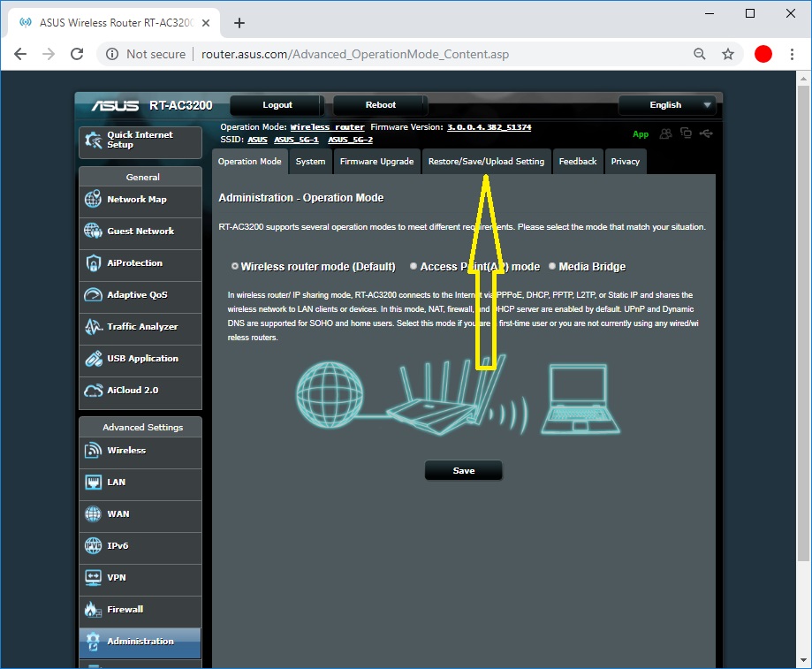
Task: Click the scrollbar up arrow
Action: point(803,79)
